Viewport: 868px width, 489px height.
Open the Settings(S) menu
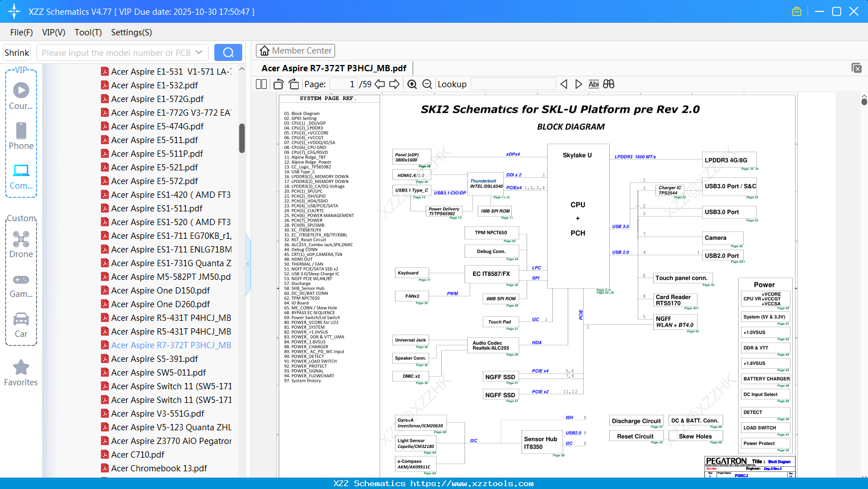coord(132,32)
